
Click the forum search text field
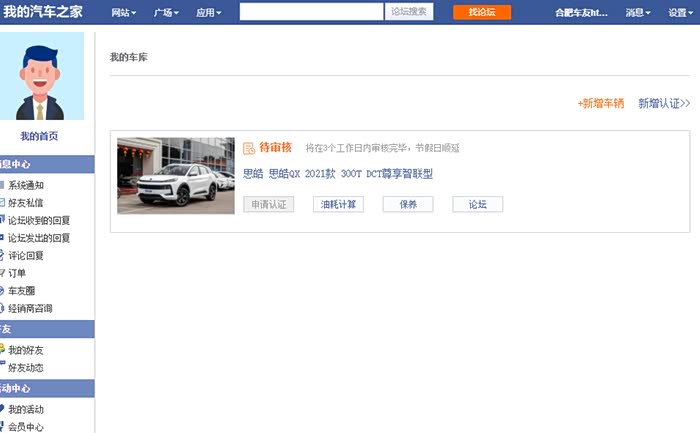tap(311, 12)
